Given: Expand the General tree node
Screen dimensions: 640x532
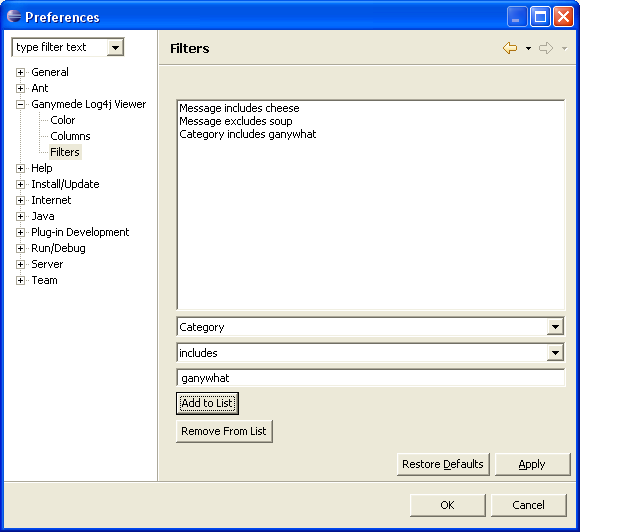Looking at the screenshot, I should tap(20, 72).
